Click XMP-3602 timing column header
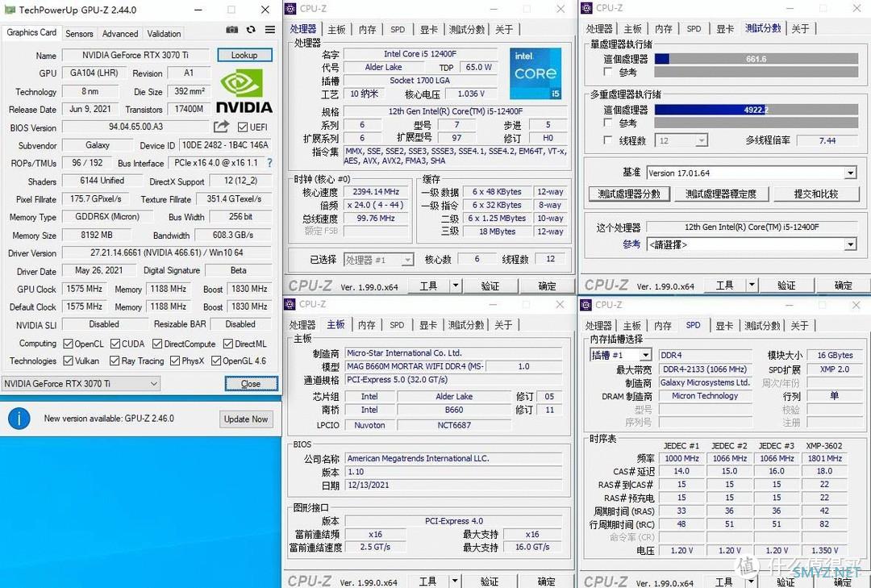This screenshot has width=871, height=588. point(824,446)
